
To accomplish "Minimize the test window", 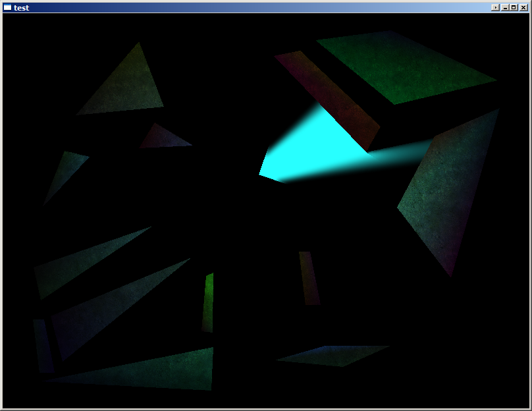I will click(505, 8).
